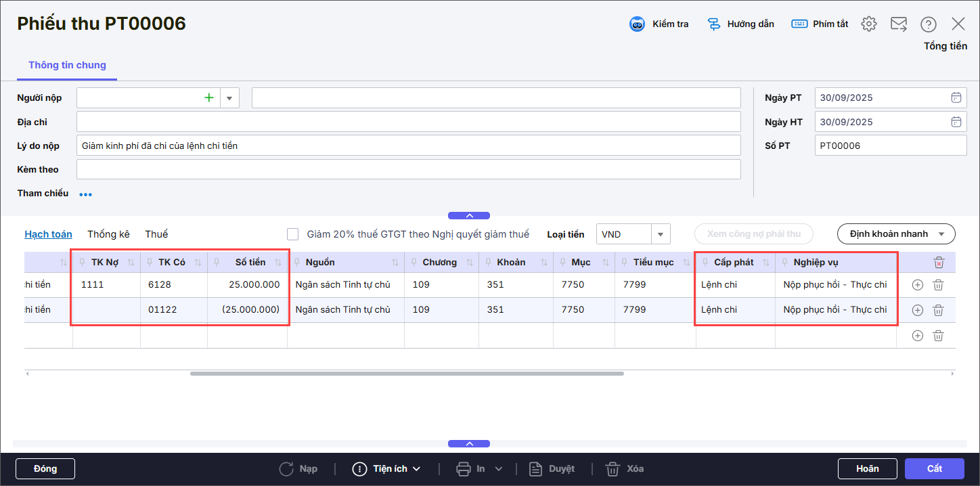Switch to the Thuế tab
980x486 pixels.
tap(156, 234)
